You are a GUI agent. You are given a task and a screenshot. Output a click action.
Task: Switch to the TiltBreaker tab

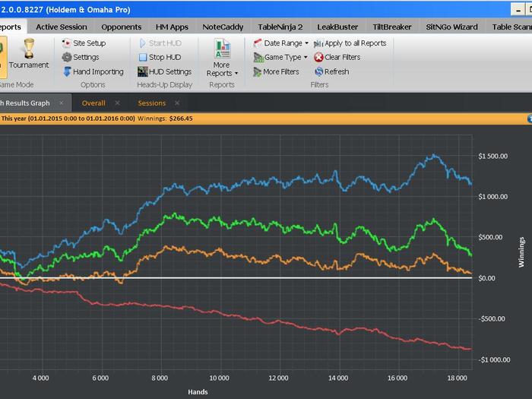392,27
